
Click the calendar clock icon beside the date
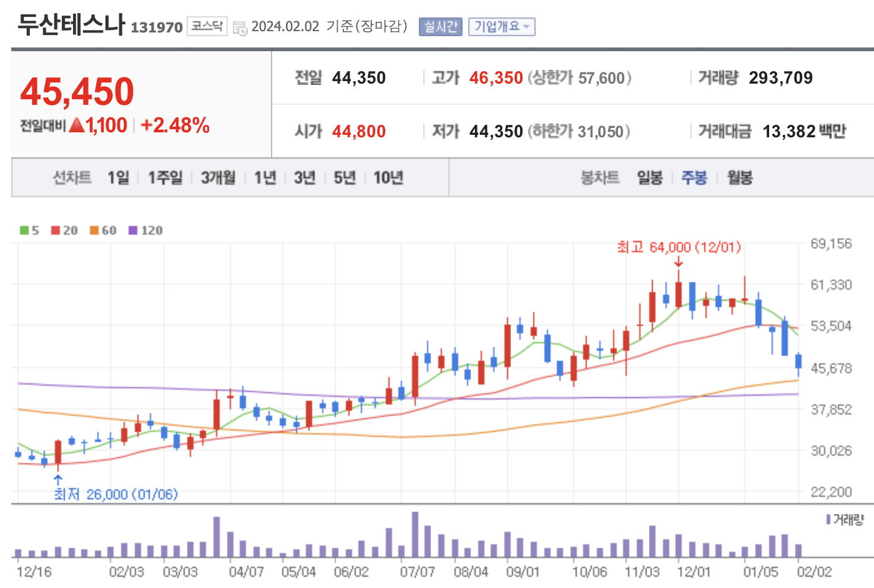[240, 28]
